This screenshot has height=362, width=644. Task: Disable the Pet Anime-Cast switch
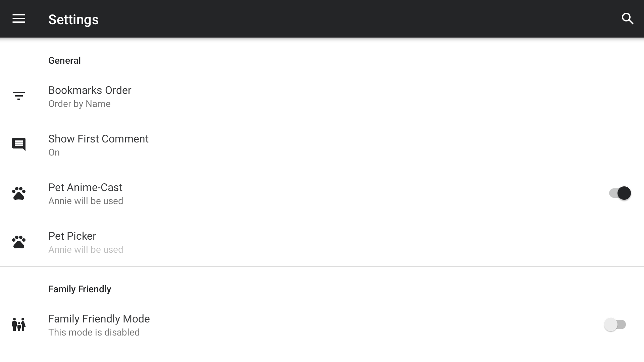[x=620, y=193]
